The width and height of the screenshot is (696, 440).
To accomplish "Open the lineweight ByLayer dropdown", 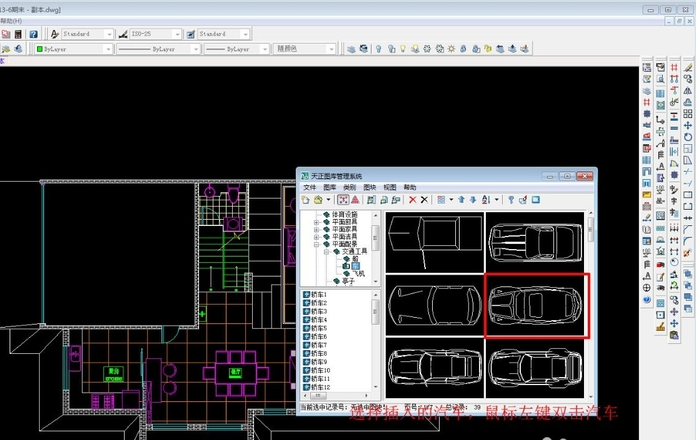I will point(237,49).
